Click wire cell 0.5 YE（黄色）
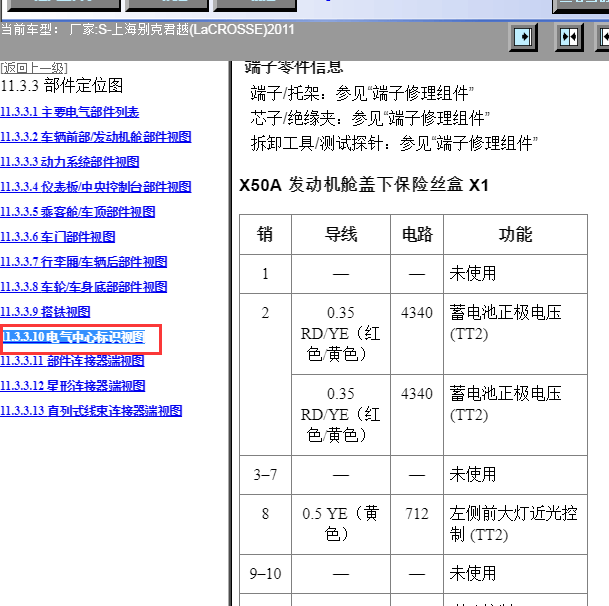Viewport: 609px width, 606px height. (x=341, y=524)
